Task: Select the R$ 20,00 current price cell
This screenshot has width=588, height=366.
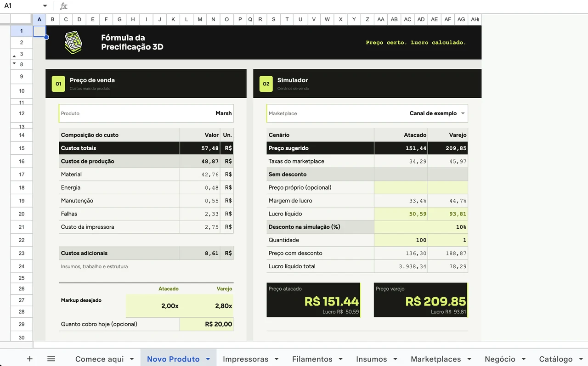Action: pos(207,324)
